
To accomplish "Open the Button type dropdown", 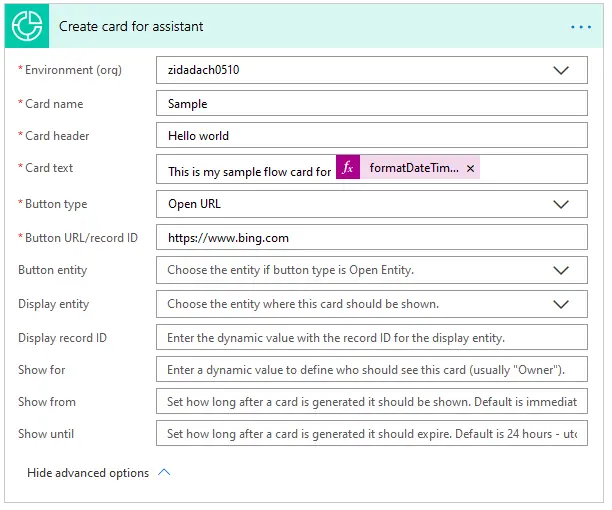I will [561, 204].
